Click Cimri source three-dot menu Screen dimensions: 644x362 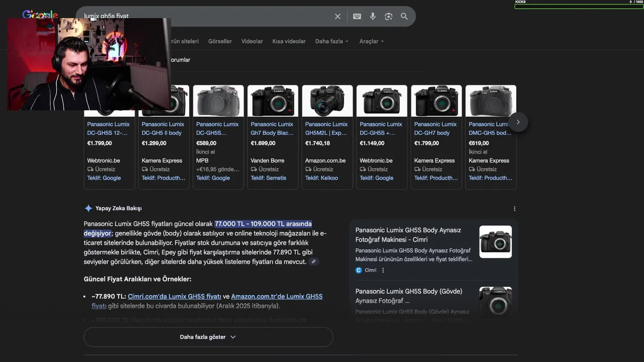click(383, 270)
